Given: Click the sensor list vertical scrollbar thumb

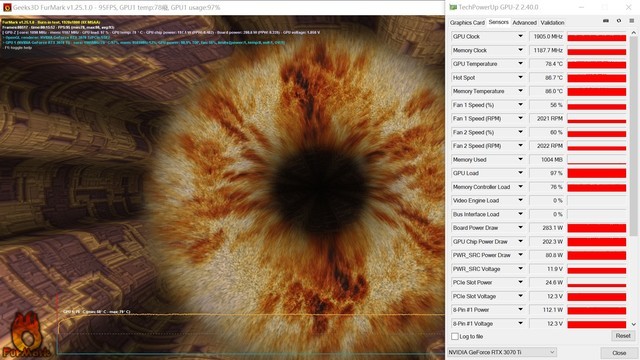Looking at the screenshot, I should click(x=633, y=137).
